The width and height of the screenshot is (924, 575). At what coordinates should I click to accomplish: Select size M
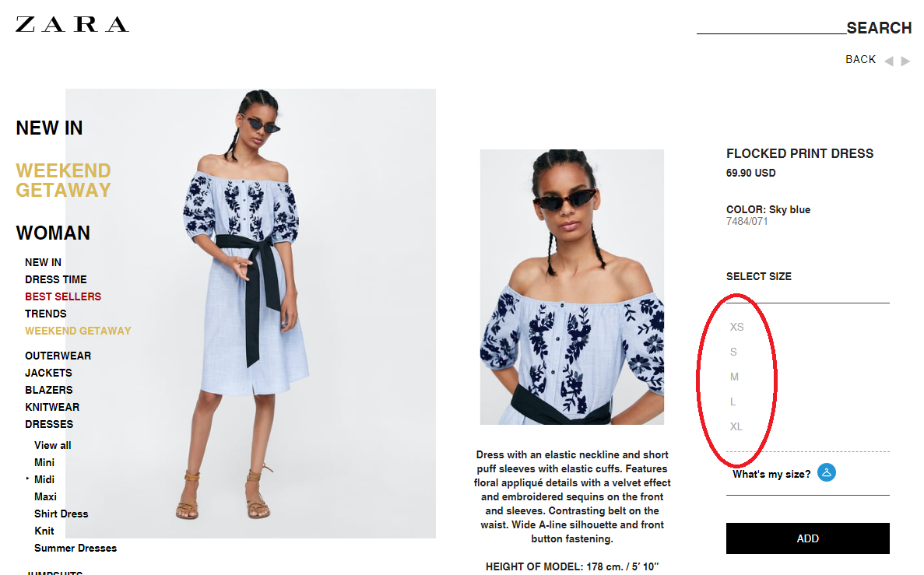click(x=734, y=377)
